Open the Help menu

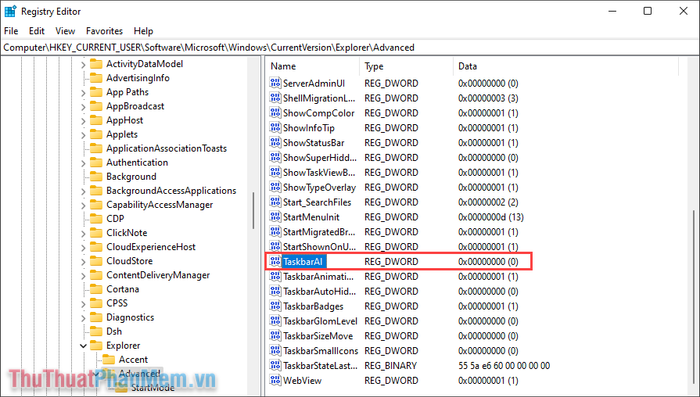click(143, 31)
